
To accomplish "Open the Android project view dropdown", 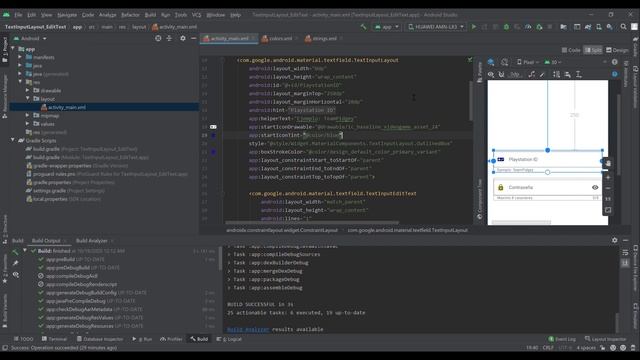I will click(x=30, y=38).
